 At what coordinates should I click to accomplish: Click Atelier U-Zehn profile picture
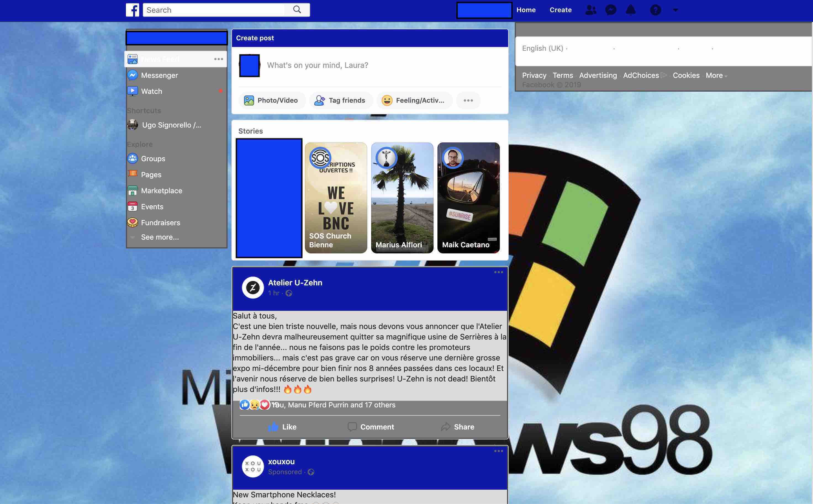(253, 287)
